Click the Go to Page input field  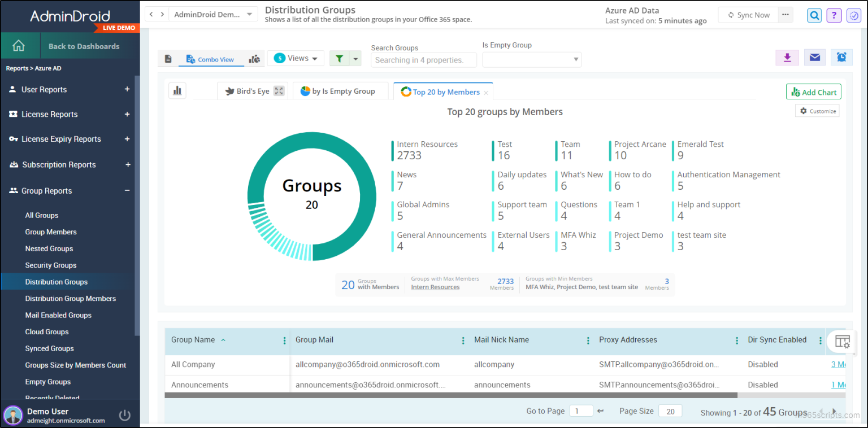click(x=581, y=410)
